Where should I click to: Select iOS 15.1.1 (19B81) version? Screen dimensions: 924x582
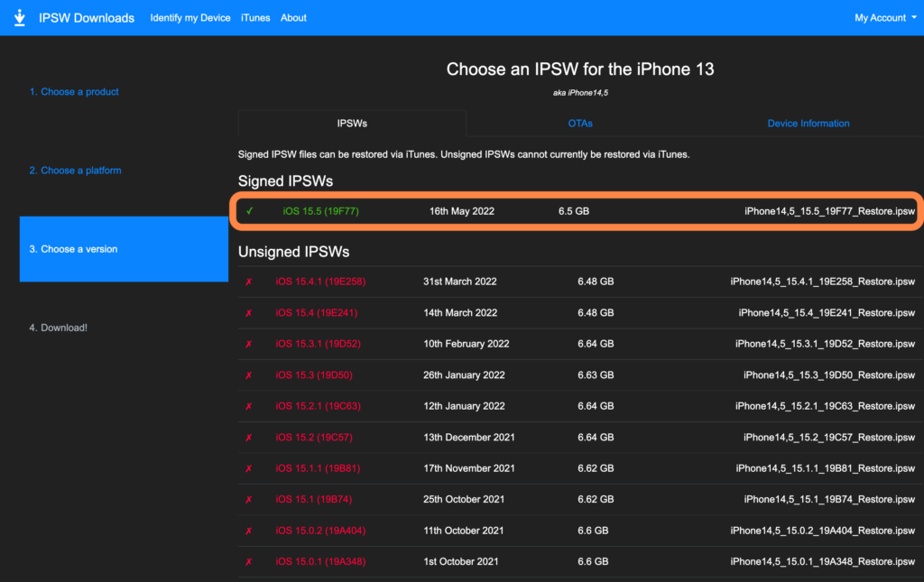318,468
